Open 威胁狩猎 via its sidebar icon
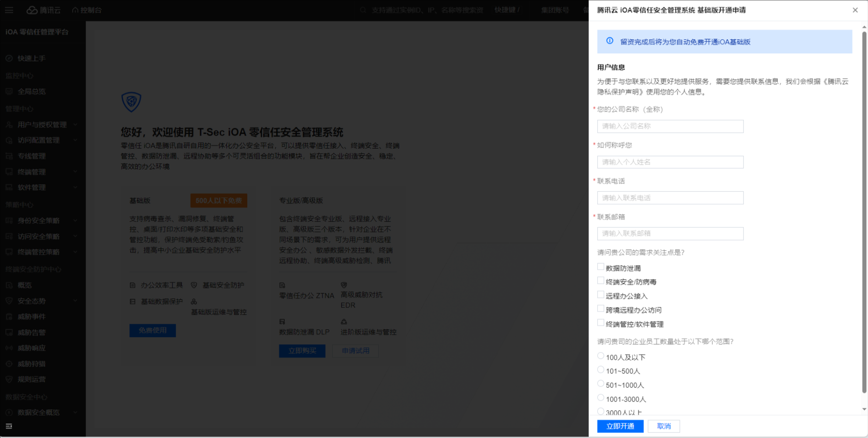868x438 pixels. pos(9,364)
